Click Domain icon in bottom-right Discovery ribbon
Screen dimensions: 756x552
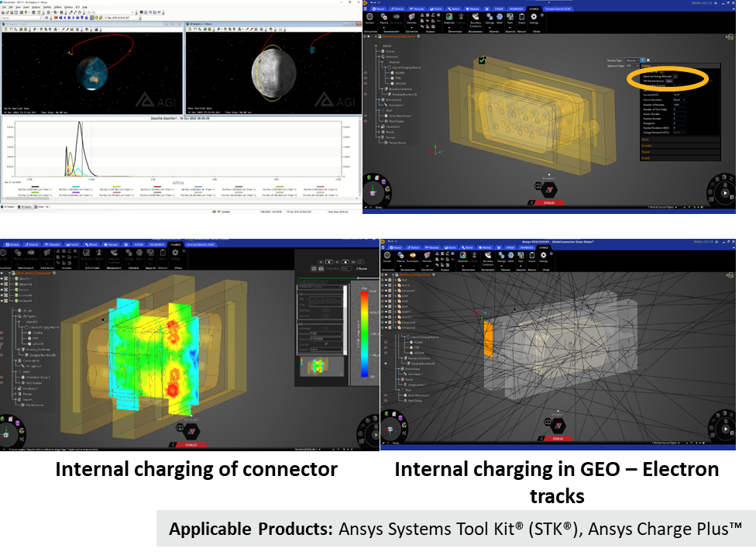(387, 255)
